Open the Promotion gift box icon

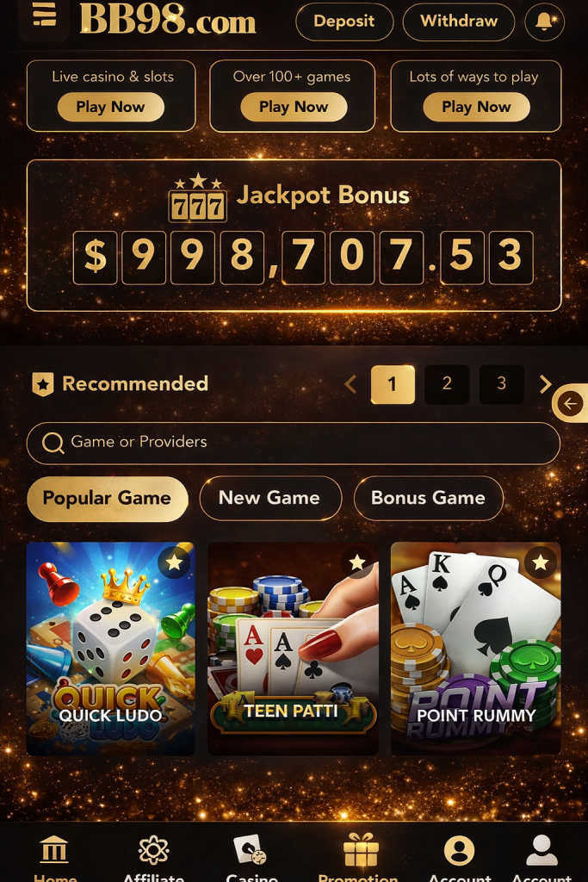tap(361, 849)
